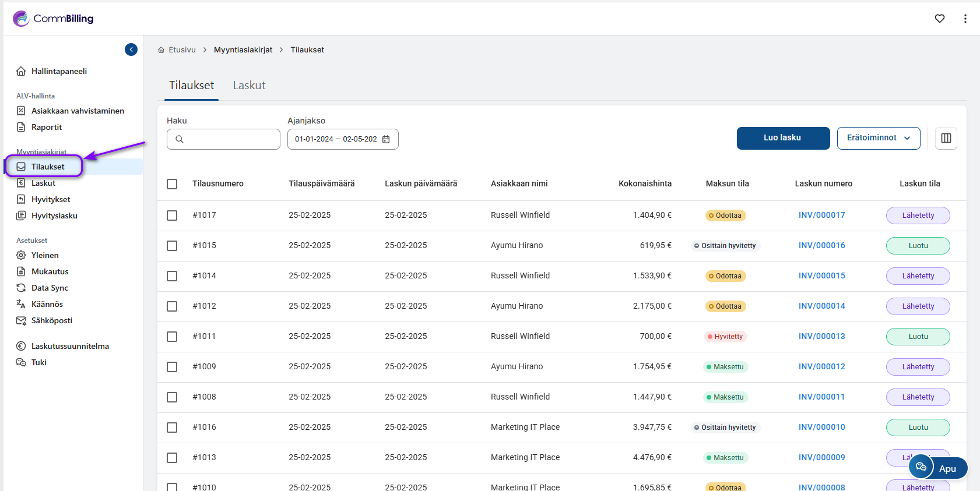Click the calendar icon in date range
The height and width of the screenshot is (491, 980).
[x=386, y=139]
